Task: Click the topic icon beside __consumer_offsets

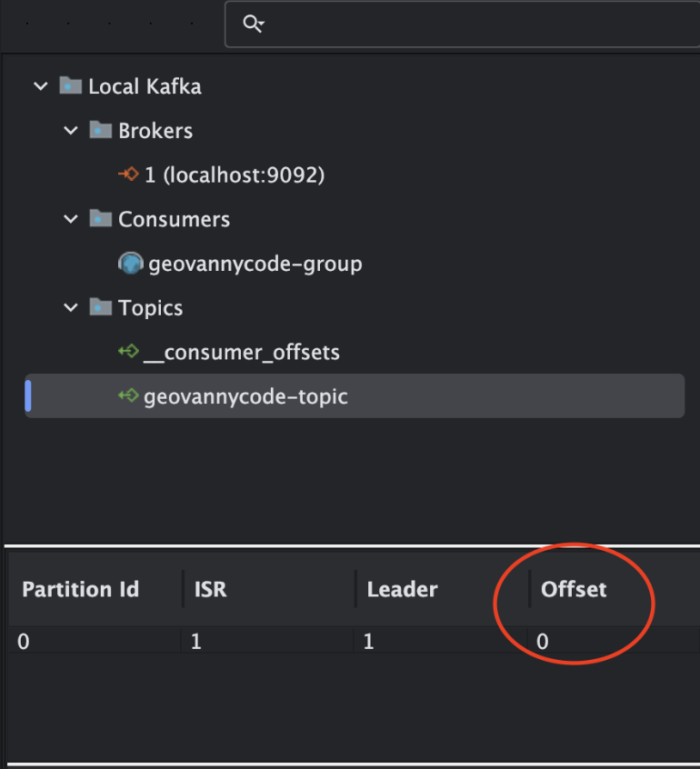Action: (x=129, y=352)
